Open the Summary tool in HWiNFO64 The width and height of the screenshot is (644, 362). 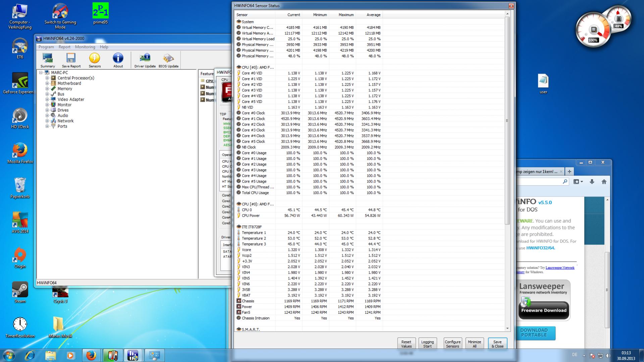click(x=48, y=60)
